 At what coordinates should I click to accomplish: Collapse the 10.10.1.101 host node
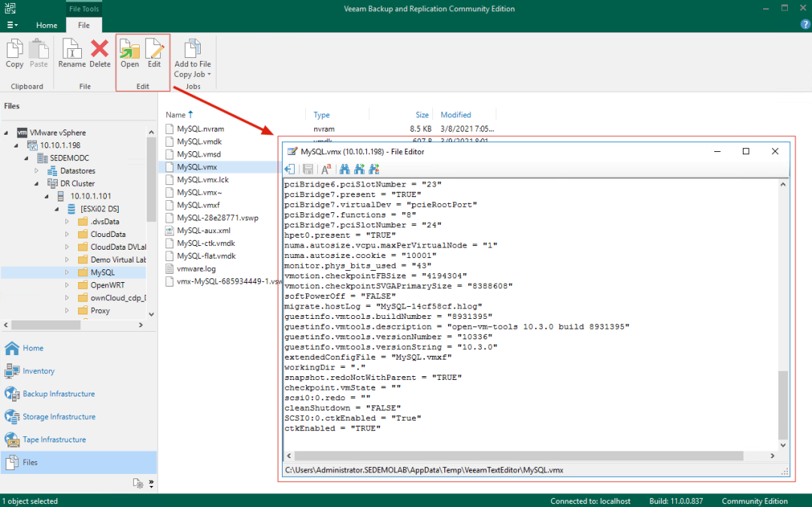47,196
